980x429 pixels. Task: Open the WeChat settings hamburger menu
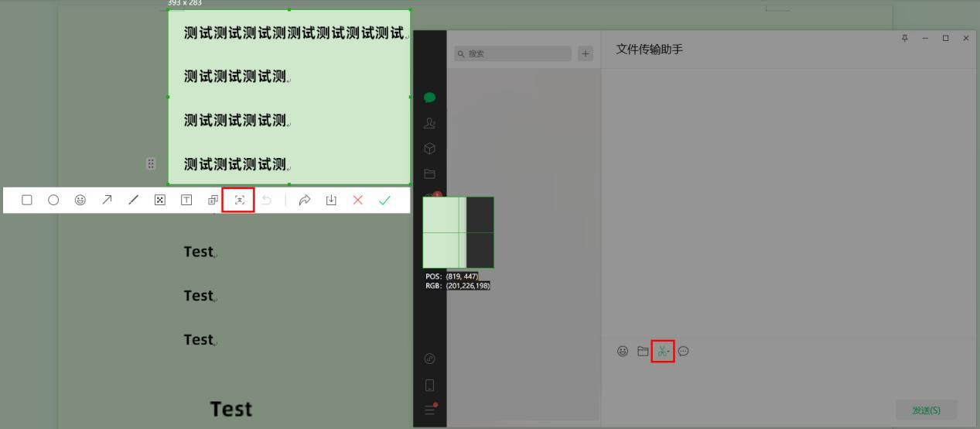(x=430, y=410)
